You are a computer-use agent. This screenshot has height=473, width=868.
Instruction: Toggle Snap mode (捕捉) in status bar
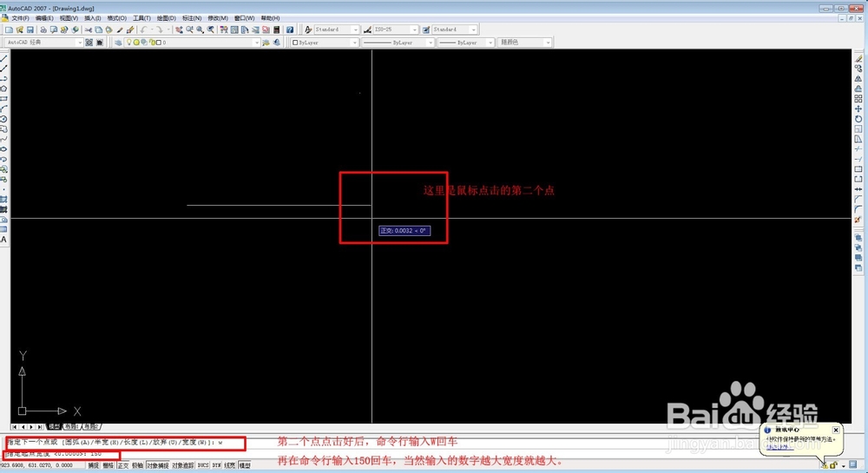[x=94, y=465]
